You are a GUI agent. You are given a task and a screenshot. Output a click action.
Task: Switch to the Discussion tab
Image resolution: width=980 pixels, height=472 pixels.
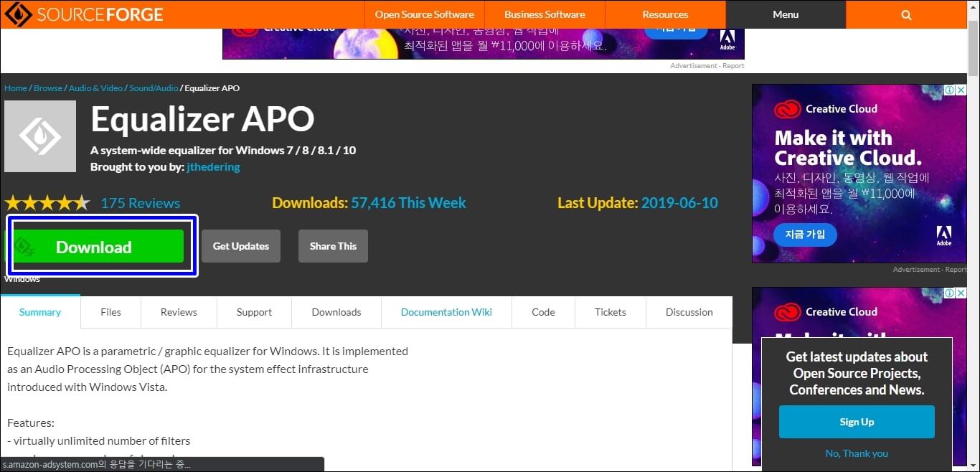[x=689, y=312]
